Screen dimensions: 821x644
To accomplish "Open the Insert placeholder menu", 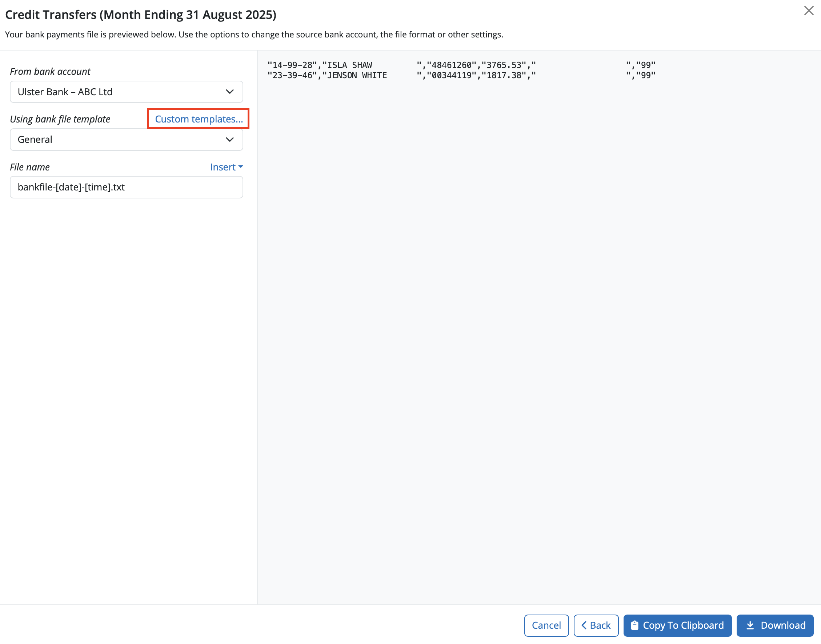I will click(223, 167).
